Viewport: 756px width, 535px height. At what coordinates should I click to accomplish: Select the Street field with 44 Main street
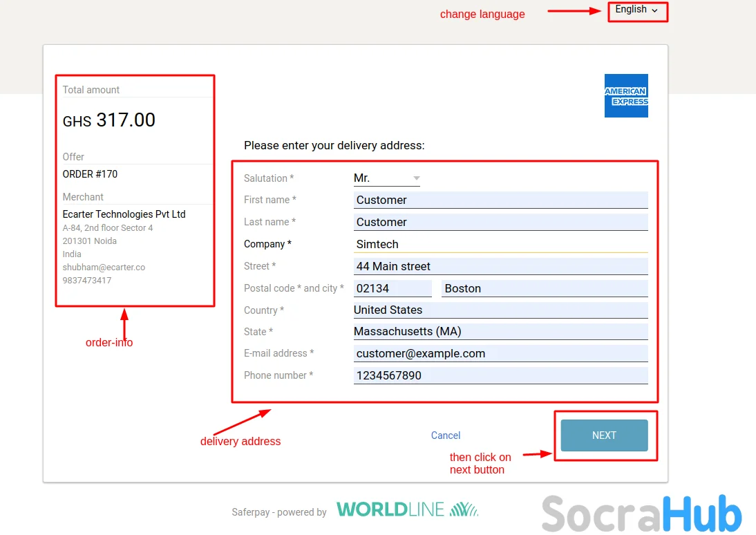pos(500,267)
